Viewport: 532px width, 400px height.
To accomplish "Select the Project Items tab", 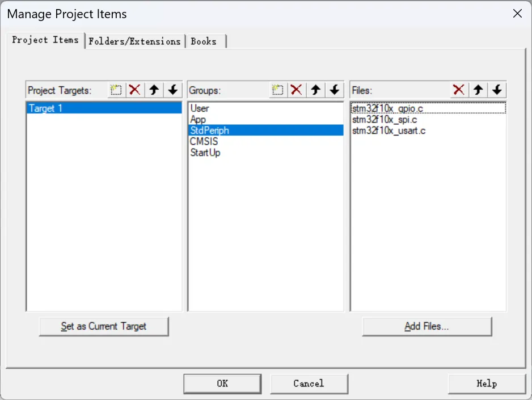I will pos(45,40).
